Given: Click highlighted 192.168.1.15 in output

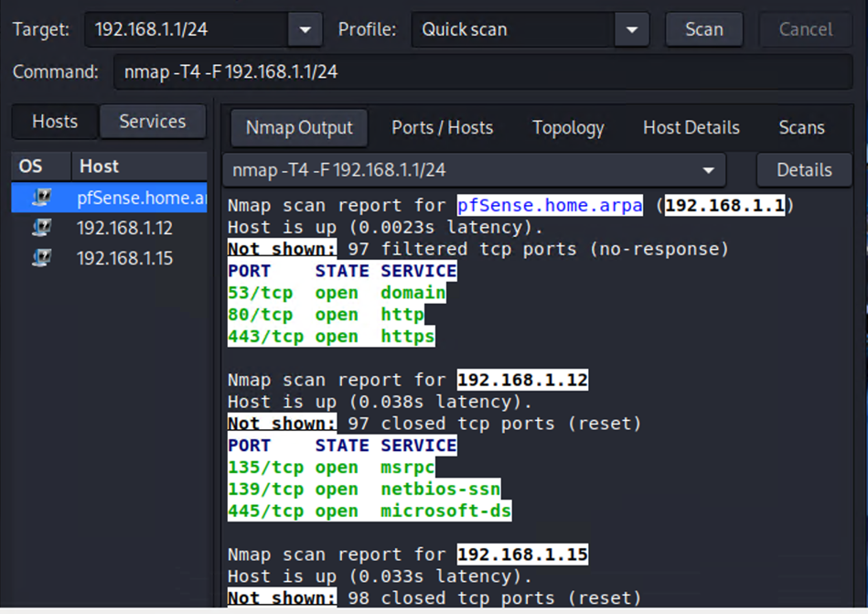Looking at the screenshot, I should tap(522, 555).
